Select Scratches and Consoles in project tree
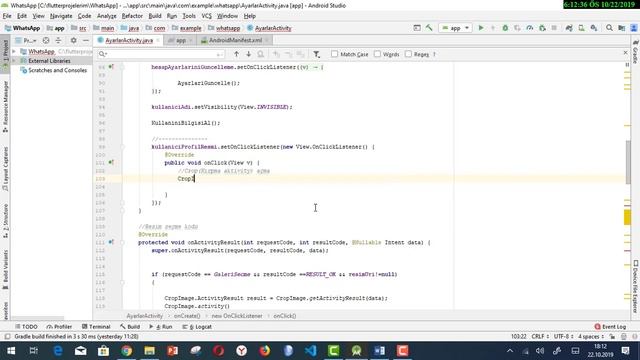Image resolution: width=640 pixels, height=360 pixels. click(58, 70)
